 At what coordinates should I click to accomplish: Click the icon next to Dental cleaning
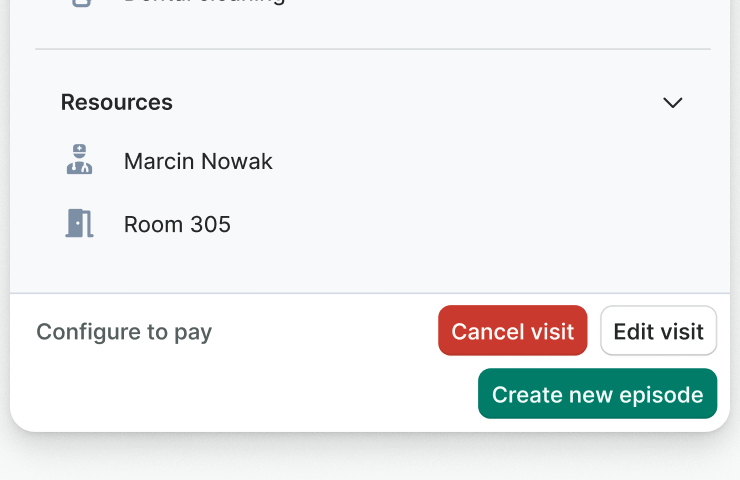click(x=82, y=2)
